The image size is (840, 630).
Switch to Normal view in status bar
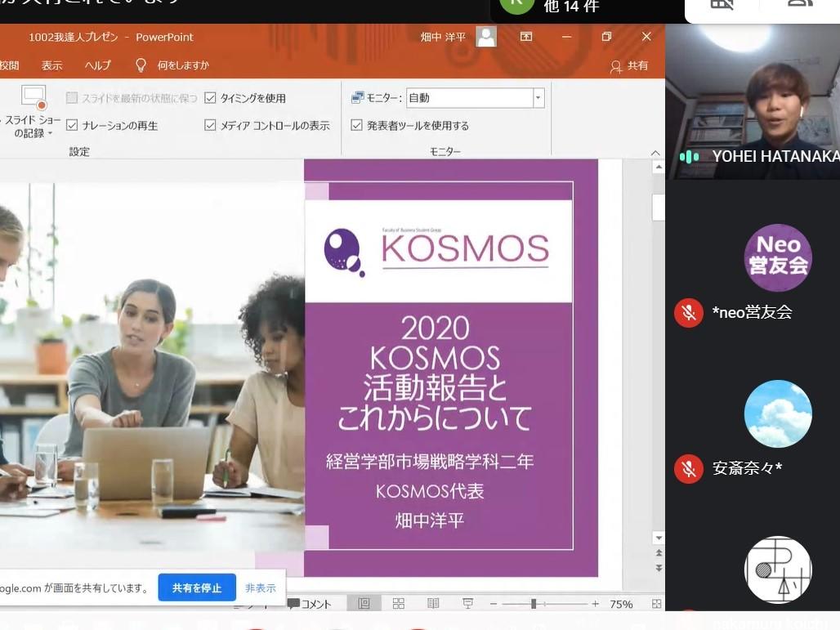click(x=364, y=604)
